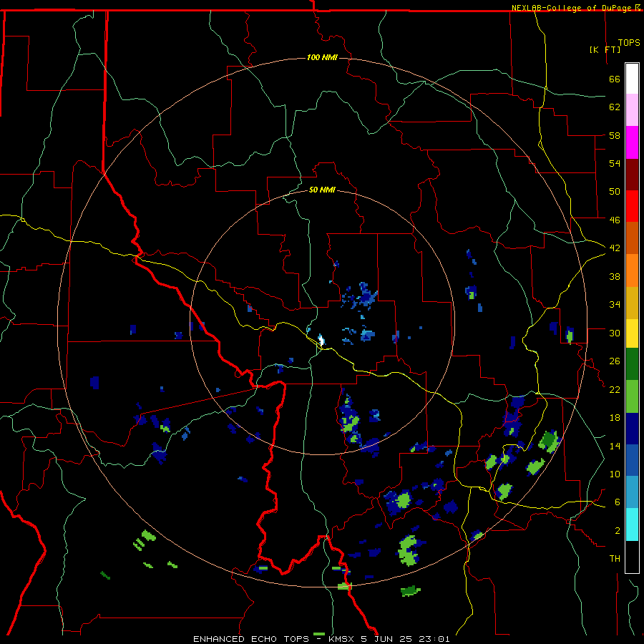This screenshot has height=644, width=644.
Task: Click the yellow legend swatch
Action: click(632, 333)
